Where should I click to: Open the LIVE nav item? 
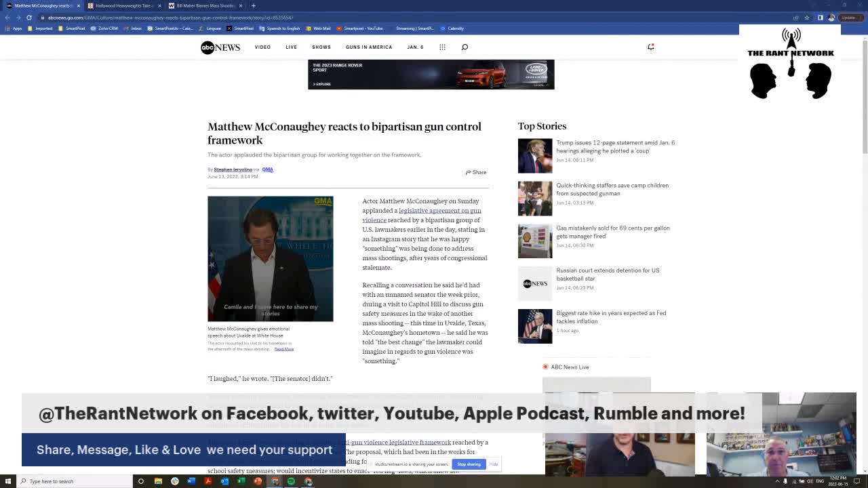point(292,47)
